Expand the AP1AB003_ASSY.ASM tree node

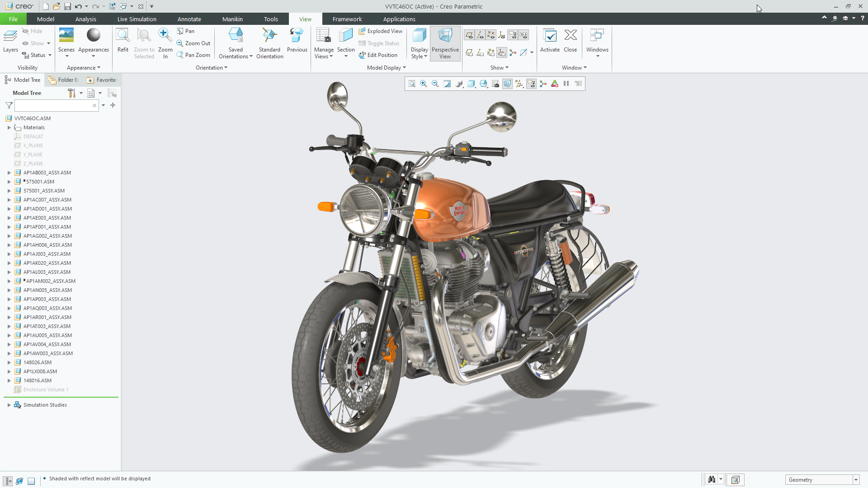tap(9, 173)
